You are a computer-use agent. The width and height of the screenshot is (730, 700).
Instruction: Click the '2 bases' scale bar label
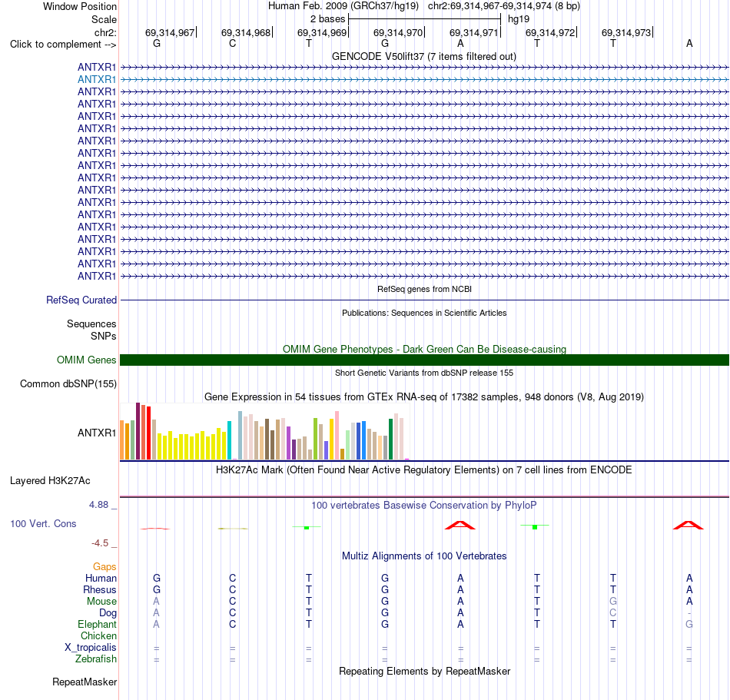pyautogui.click(x=328, y=19)
